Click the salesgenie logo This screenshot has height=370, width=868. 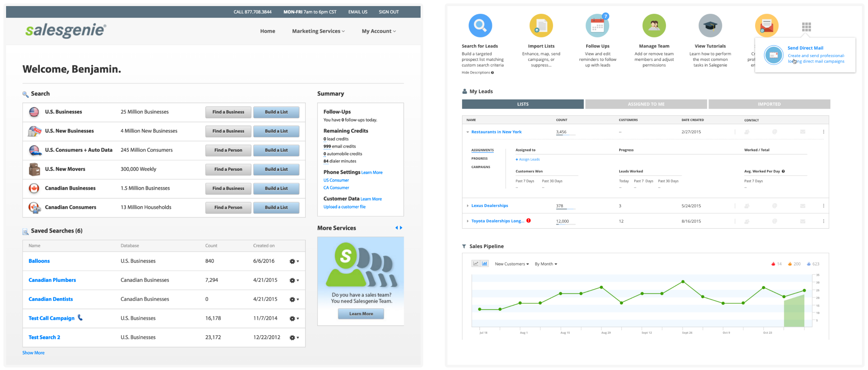(66, 30)
